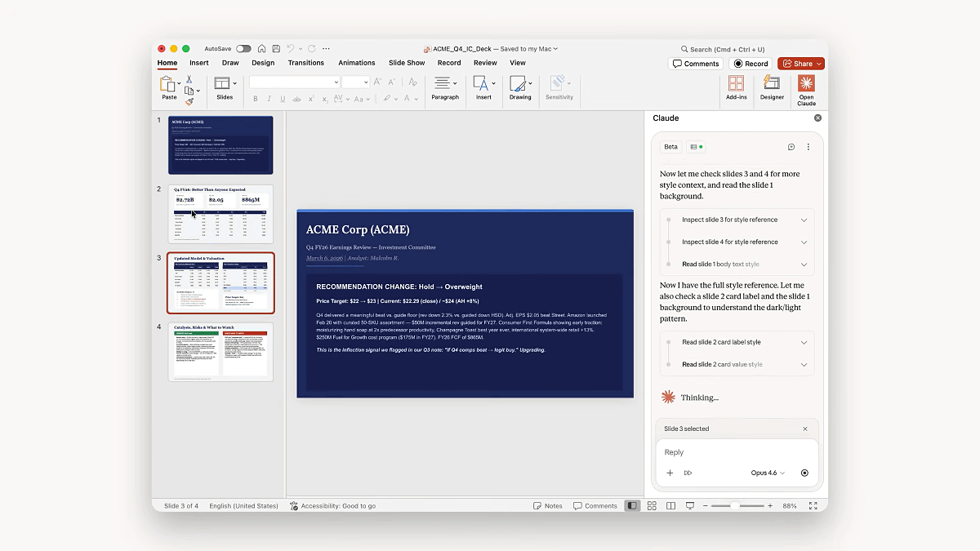
Task: Open the Designer pane from the ribbon
Action: [x=772, y=87]
